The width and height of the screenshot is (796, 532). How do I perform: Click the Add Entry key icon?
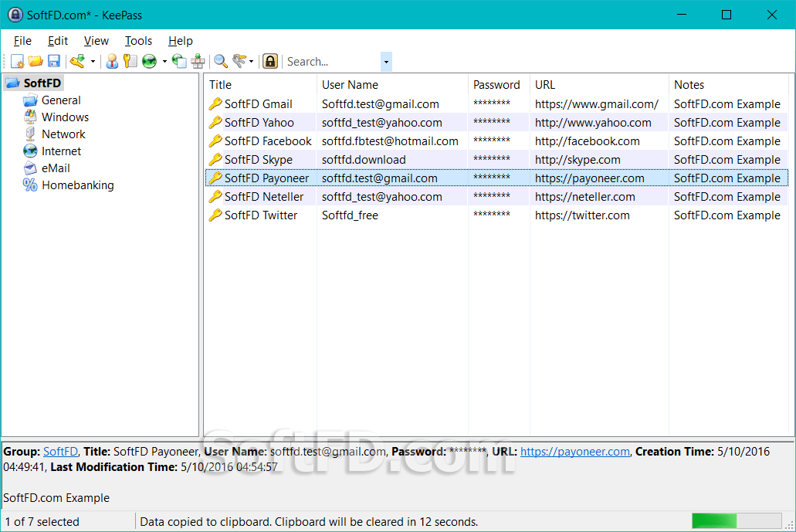click(78, 62)
